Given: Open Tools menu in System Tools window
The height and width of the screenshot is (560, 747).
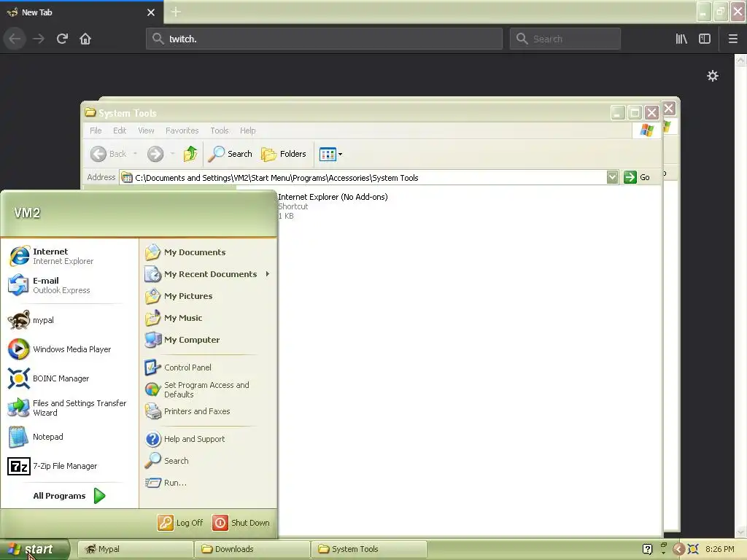Looking at the screenshot, I should [220, 131].
